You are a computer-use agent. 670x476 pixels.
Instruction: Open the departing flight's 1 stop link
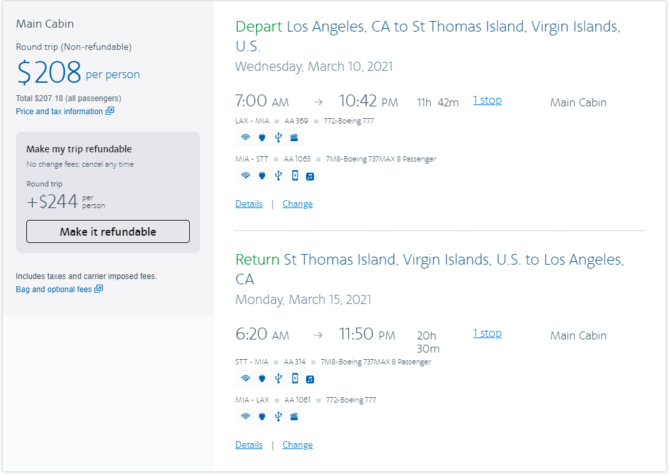(x=487, y=100)
